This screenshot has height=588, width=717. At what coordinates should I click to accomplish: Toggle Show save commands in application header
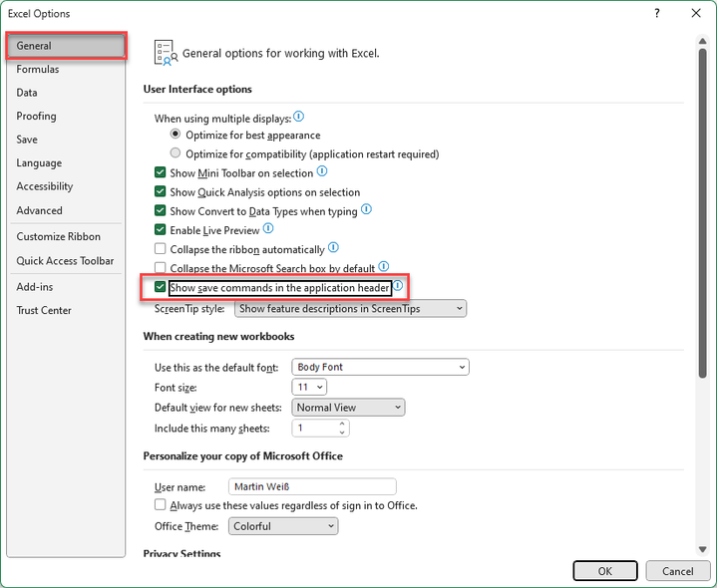point(160,287)
